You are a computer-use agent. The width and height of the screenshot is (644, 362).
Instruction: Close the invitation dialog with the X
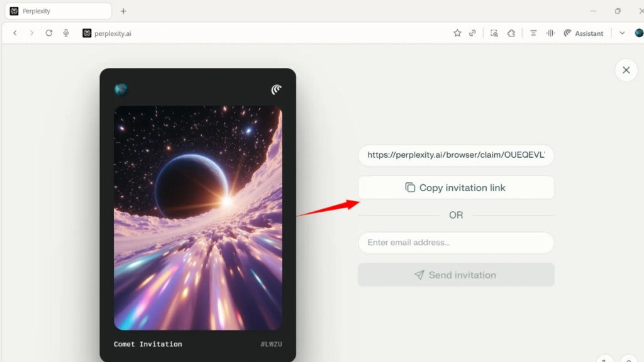(x=626, y=70)
